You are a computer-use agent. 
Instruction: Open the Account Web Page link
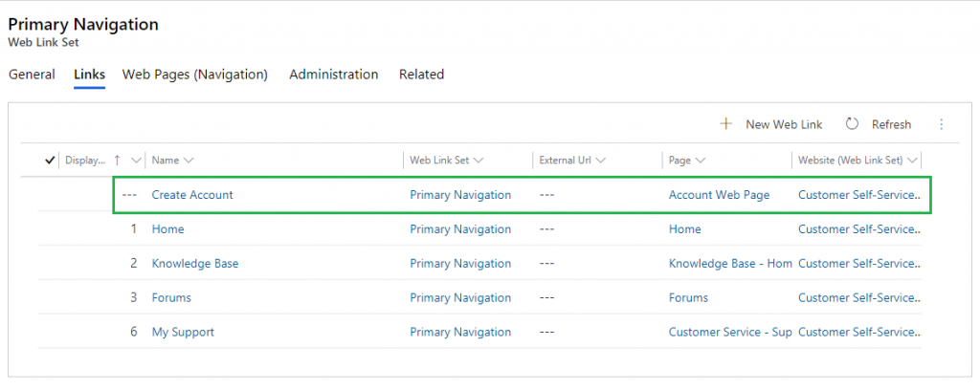(720, 195)
